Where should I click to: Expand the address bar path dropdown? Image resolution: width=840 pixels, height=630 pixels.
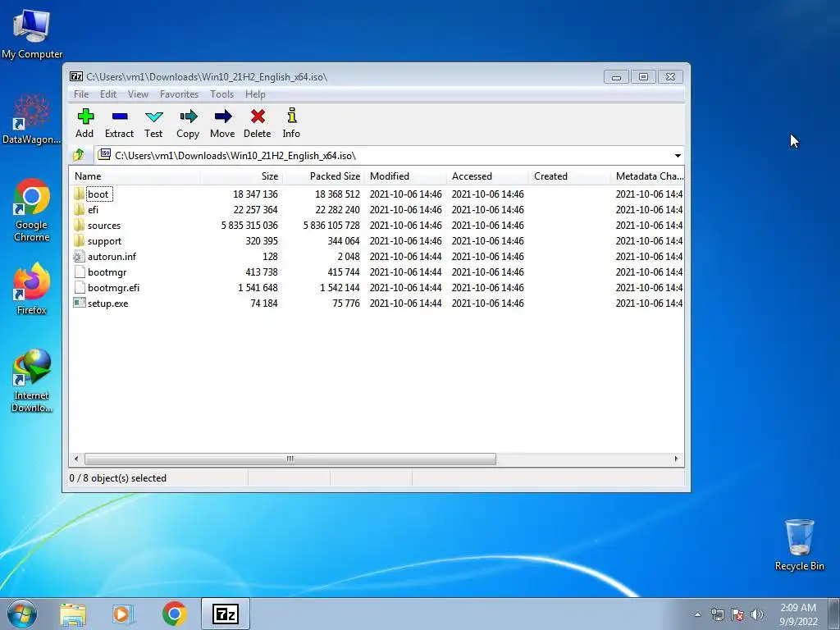pyautogui.click(x=678, y=155)
